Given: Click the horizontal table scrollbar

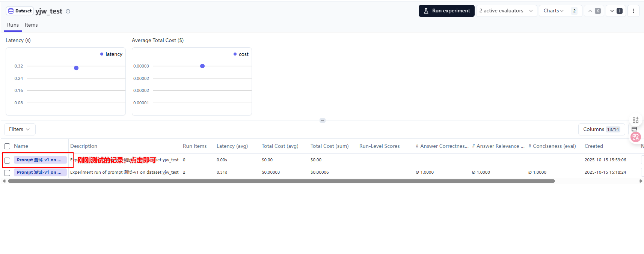Looking at the screenshot, I should tap(281, 181).
